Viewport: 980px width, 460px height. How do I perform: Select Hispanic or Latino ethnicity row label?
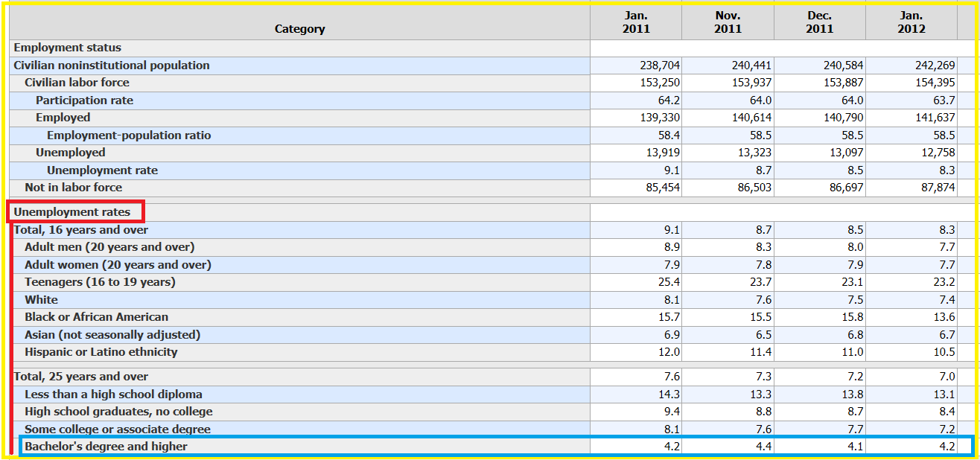pos(101,352)
